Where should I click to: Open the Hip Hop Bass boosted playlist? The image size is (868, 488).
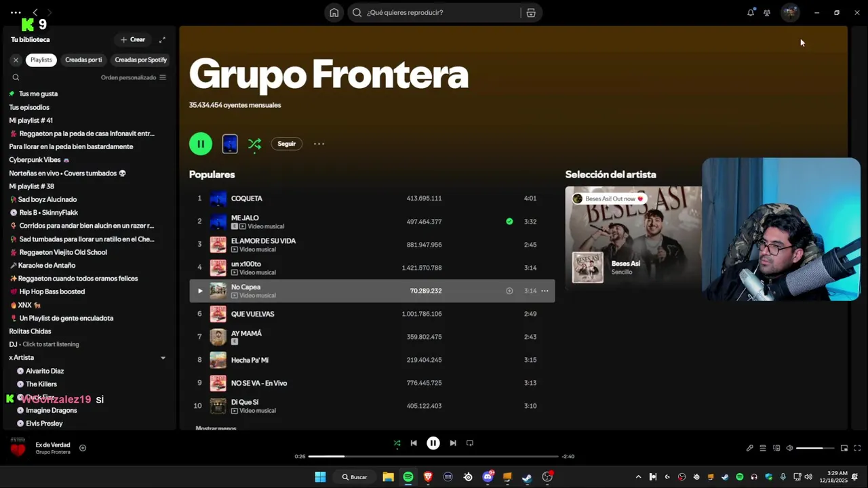tap(52, 291)
